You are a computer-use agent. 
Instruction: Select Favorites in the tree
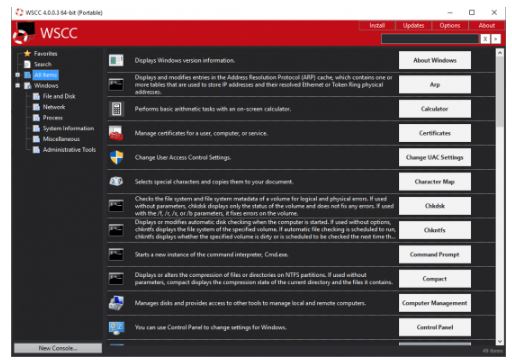pyautogui.click(x=45, y=53)
